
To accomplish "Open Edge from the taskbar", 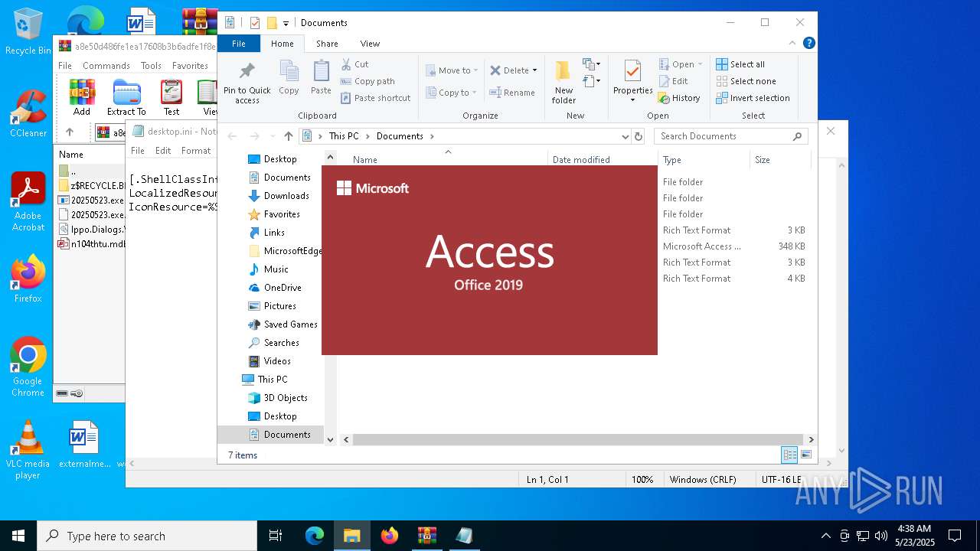I will [315, 536].
